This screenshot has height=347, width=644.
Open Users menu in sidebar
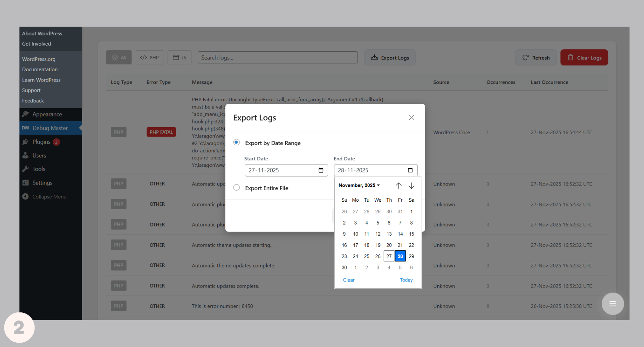[51, 156]
